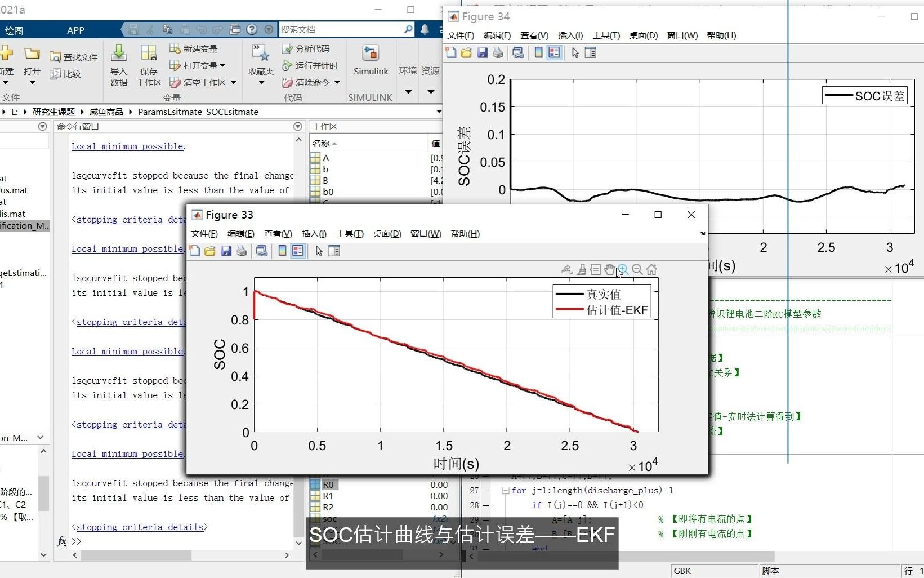Click Export axes icon on Figure 33

coord(567,269)
